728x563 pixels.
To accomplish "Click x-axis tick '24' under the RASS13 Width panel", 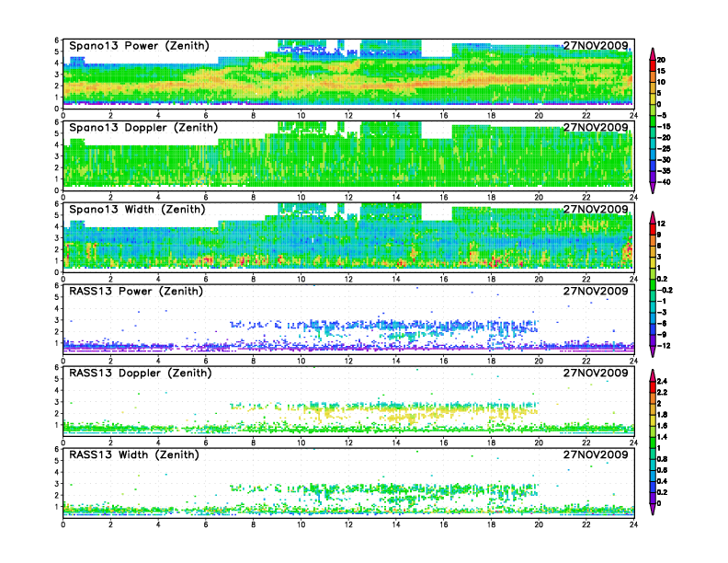I will [633, 524].
